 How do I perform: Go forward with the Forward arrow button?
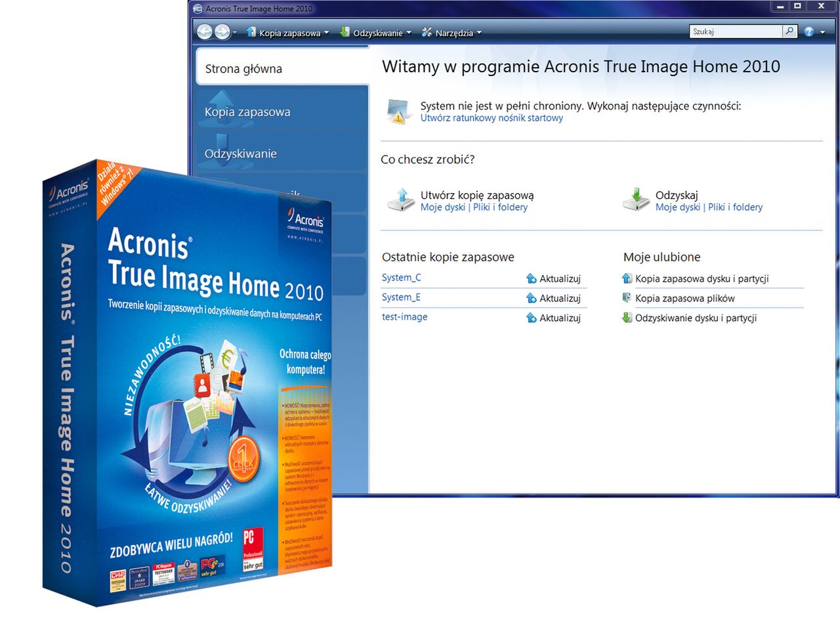(222, 32)
